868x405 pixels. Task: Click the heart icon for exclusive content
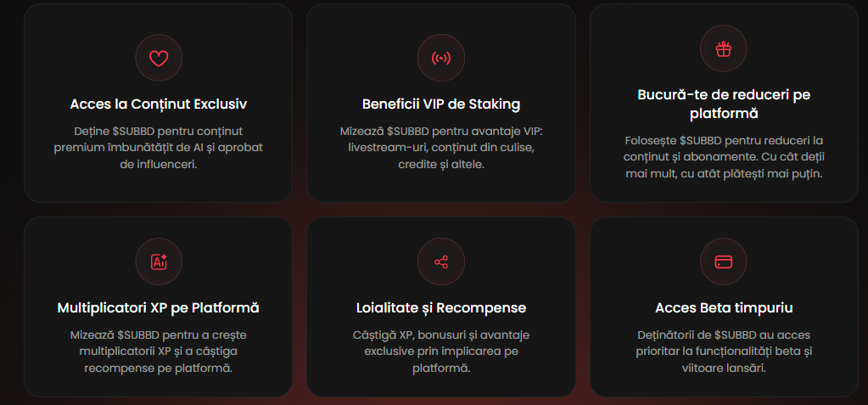(159, 59)
